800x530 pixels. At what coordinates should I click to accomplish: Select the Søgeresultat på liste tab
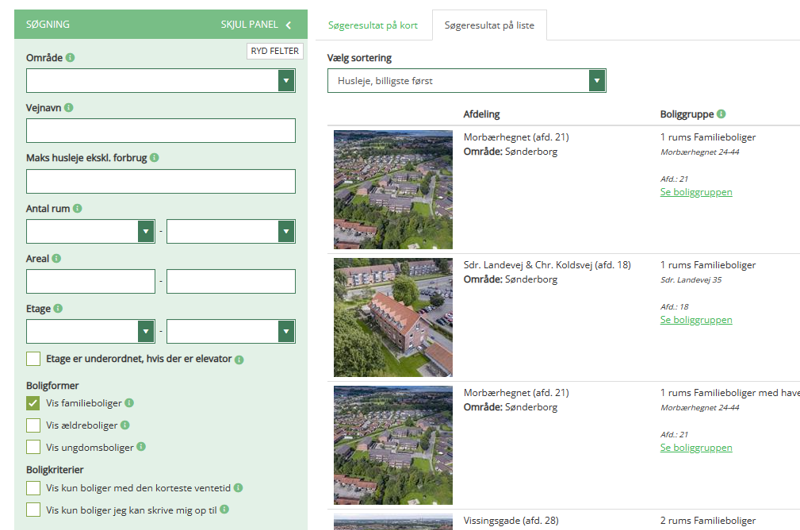tap(489, 25)
